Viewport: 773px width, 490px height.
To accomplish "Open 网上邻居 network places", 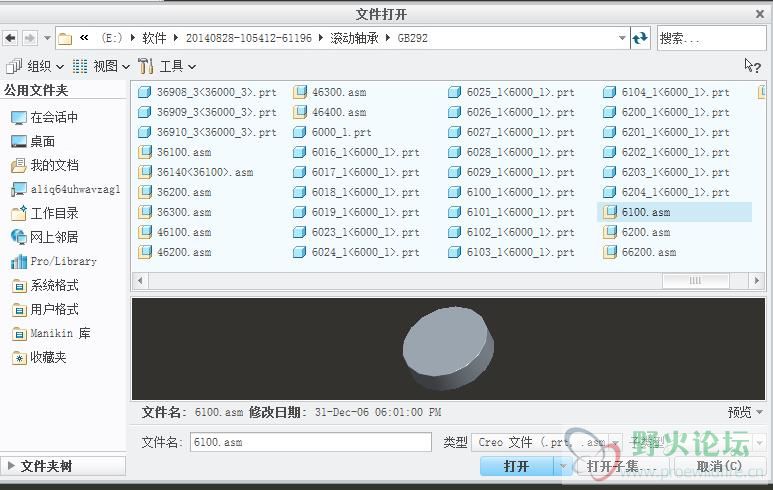I will (44, 237).
